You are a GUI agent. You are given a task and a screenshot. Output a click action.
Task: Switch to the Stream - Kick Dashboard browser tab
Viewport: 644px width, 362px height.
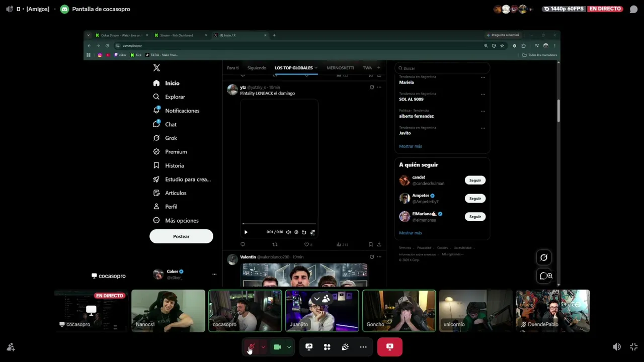coord(181,35)
